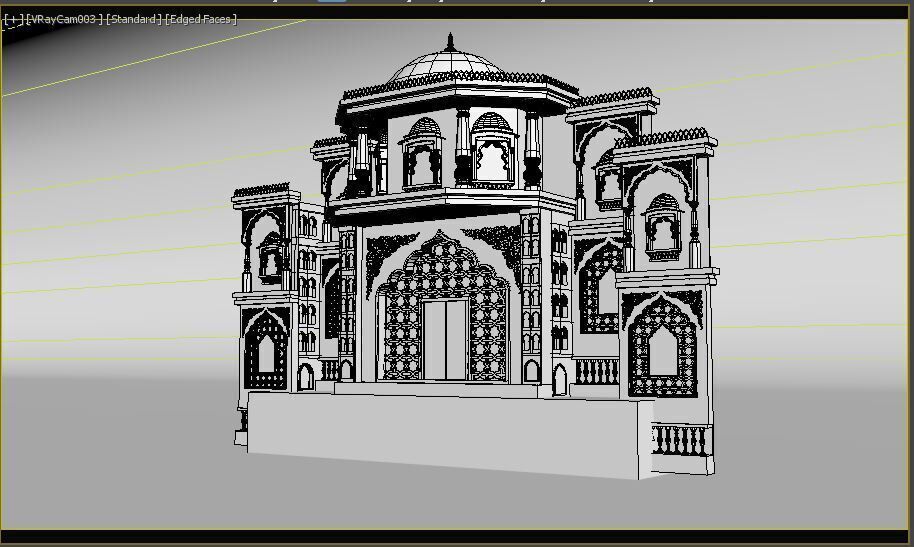Screen dimensions: 914x547
Task: Open the Edged Faces display menu
Action: 201,19
